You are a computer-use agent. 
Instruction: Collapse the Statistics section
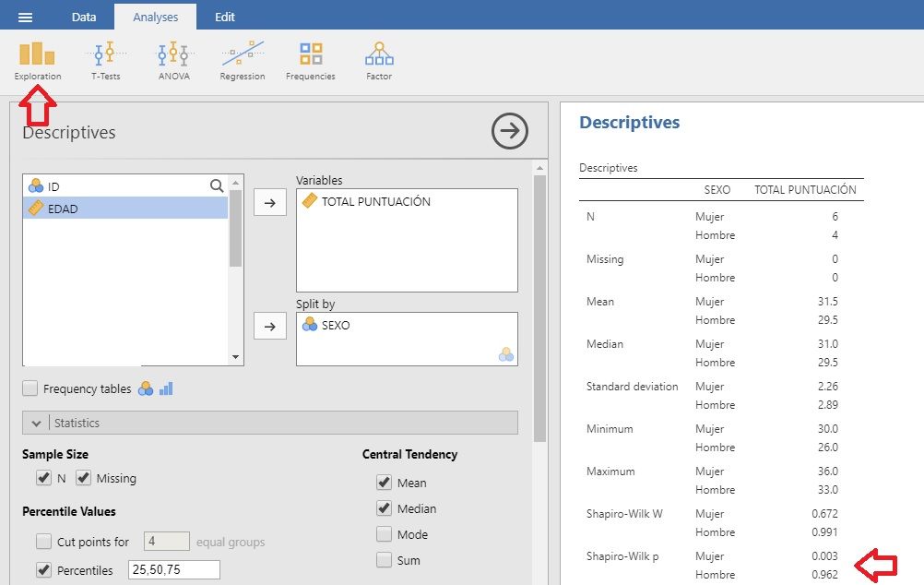pos(37,423)
